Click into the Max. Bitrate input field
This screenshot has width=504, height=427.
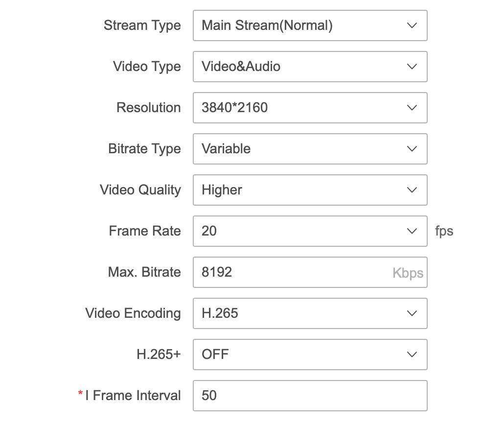pos(294,272)
